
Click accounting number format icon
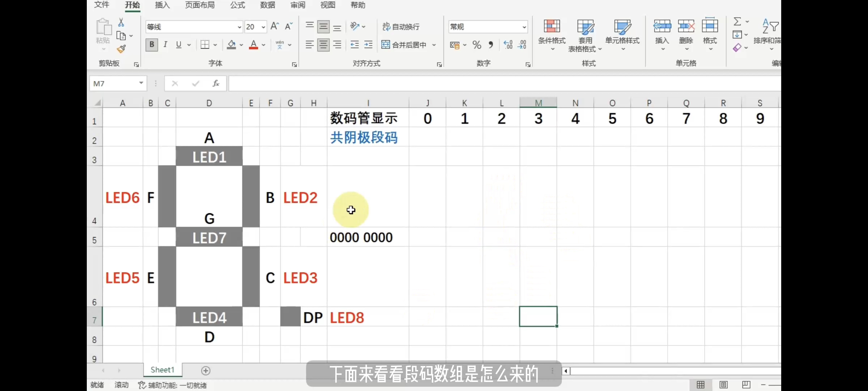pyautogui.click(x=455, y=45)
